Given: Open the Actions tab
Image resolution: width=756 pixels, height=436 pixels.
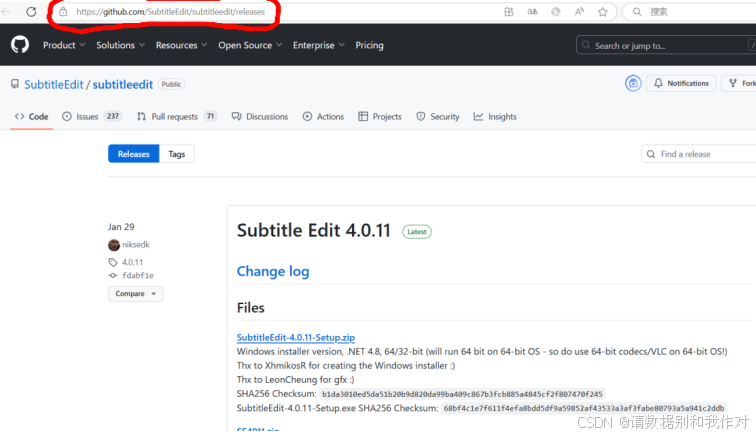Looking at the screenshot, I should tap(323, 116).
